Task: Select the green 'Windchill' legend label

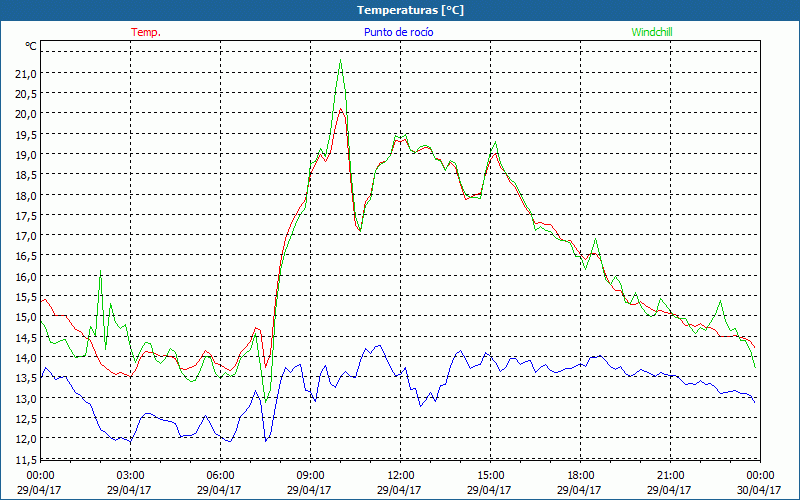Action: (x=652, y=32)
